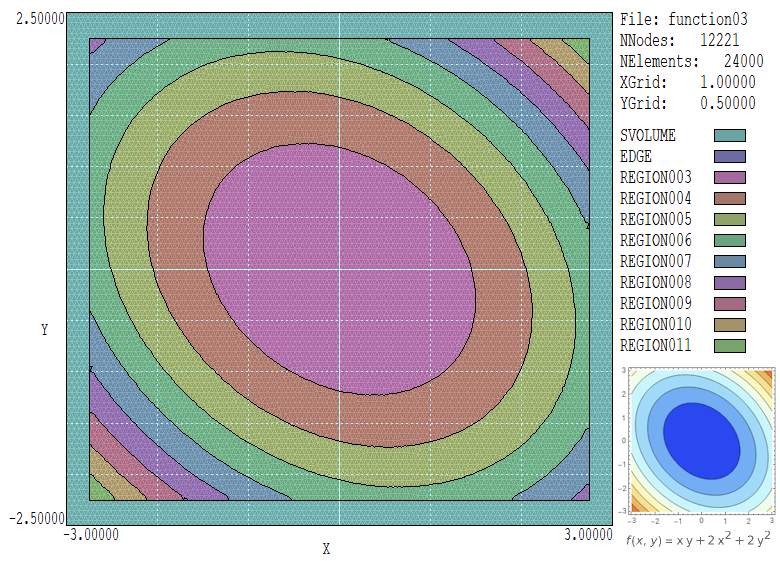The image size is (780, 561).
Task: Click the f(x, y) formula caption
Action: pos(699,541)
